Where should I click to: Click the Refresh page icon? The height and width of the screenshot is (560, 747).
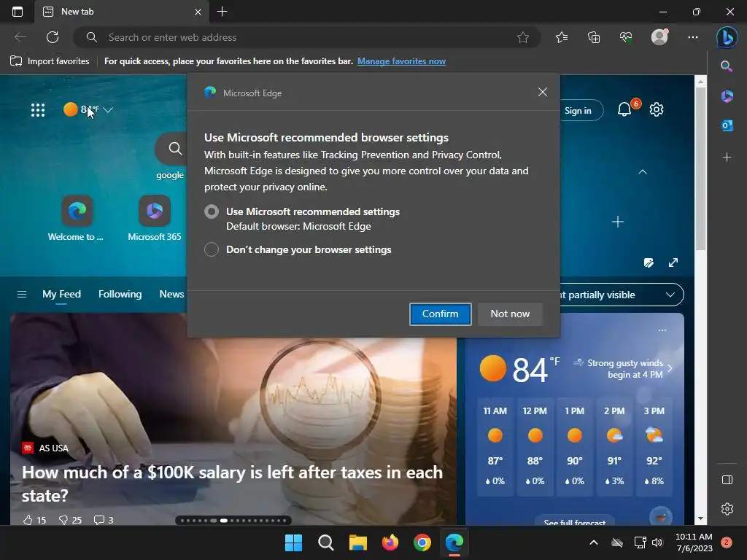53,37
